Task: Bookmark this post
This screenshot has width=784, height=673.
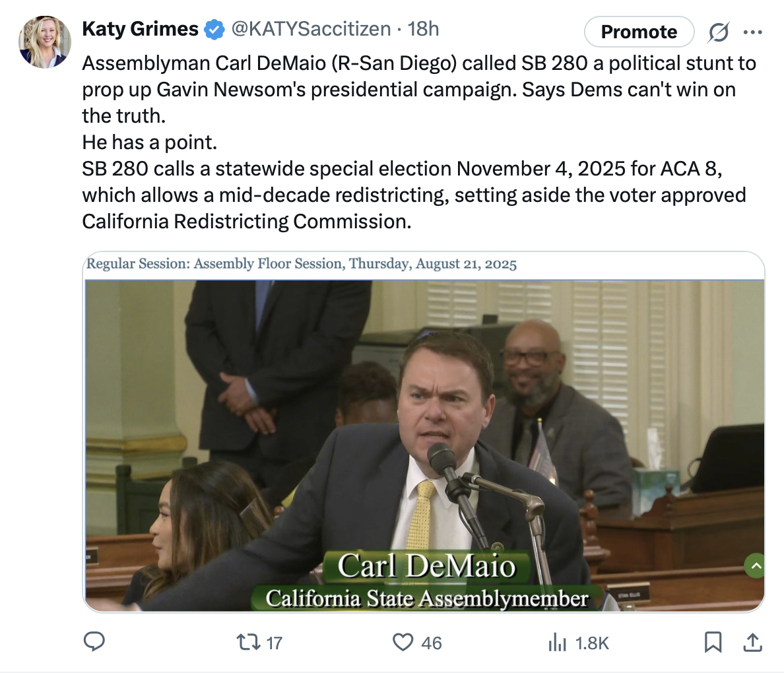Action: [713, 642]
